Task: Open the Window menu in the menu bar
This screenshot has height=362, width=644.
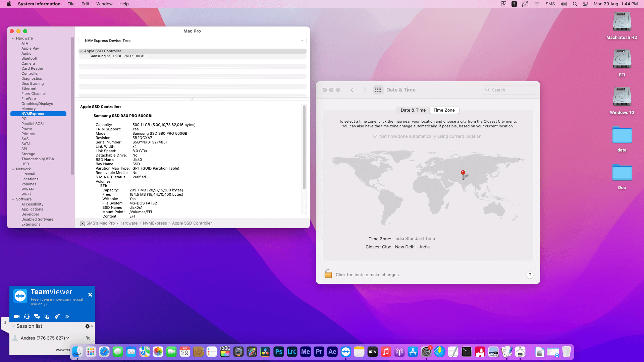Action: coord(104,4)
